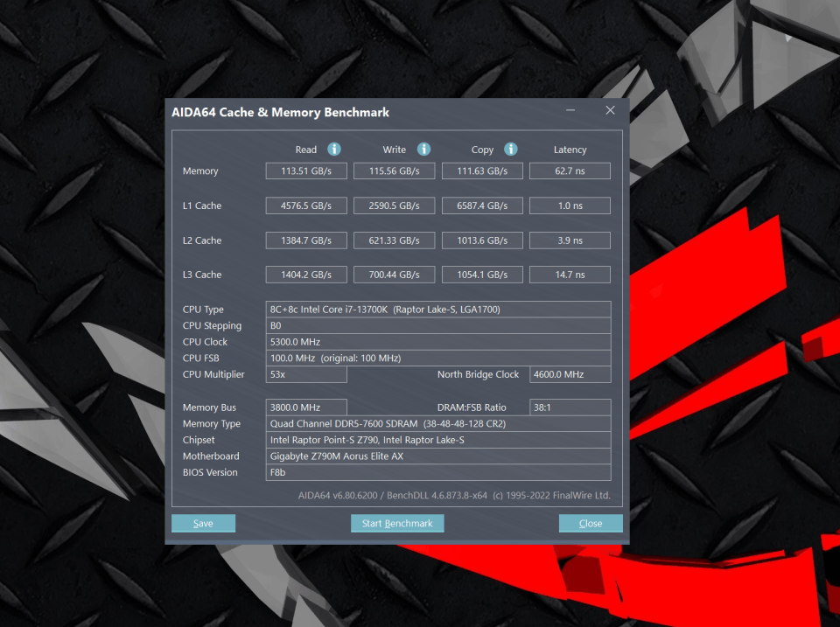Click the Start Benchmark button
840x627 pixels.
click(x=397, y=523)
